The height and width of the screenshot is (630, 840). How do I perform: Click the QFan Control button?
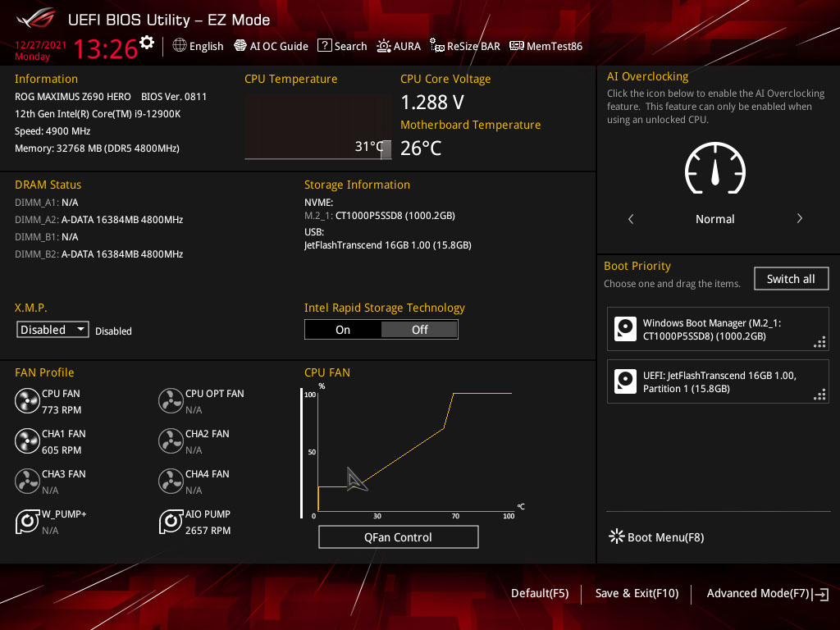tap(398, 536)
